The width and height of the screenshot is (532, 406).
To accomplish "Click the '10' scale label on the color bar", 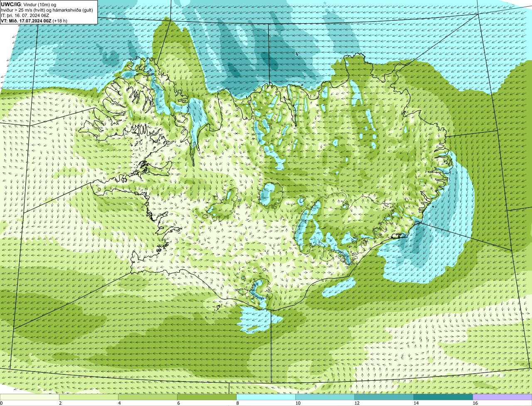I will (298, 403).
